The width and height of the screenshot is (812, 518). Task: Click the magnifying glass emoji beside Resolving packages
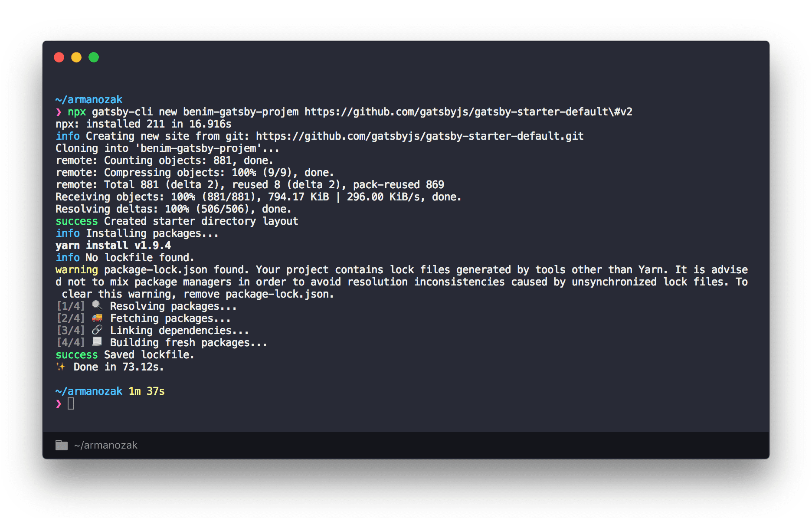tap(97, 305)
